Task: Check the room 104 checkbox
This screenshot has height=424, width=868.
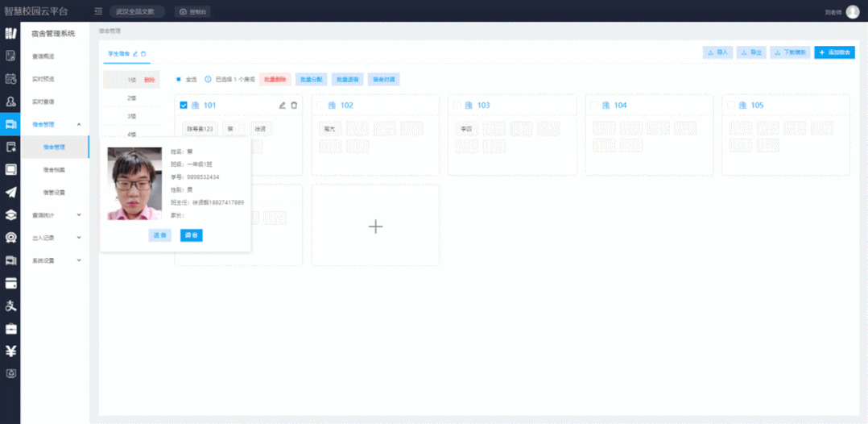Action: [x=594, y=106]
